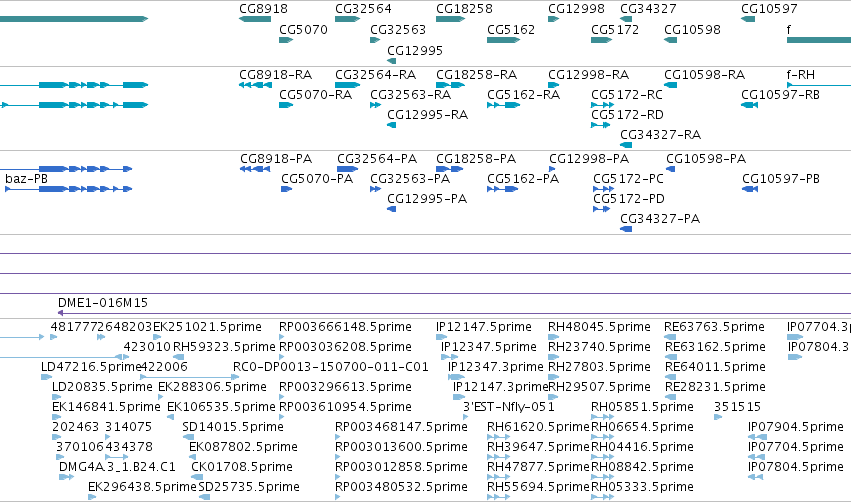Select the CG32564 gene label
This screenshot has height=502, width=851.
point(363,9)
